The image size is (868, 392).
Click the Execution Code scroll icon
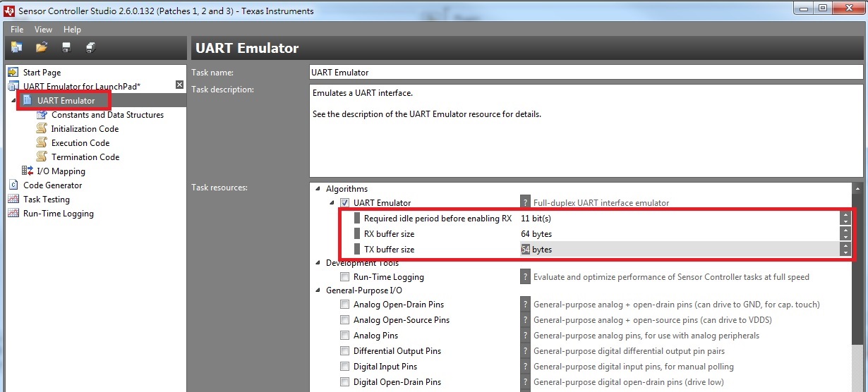[x=42, y=142]
